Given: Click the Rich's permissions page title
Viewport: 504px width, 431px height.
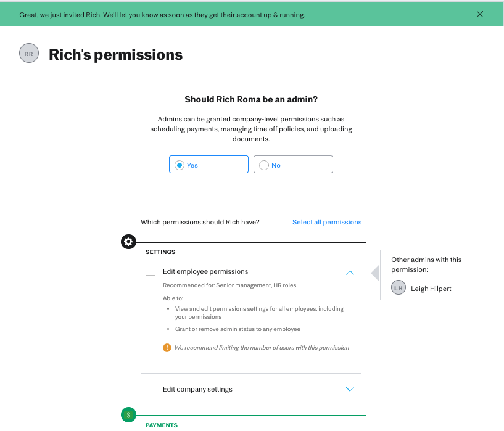Looking at the screenshot, I should tap(116, 55).
